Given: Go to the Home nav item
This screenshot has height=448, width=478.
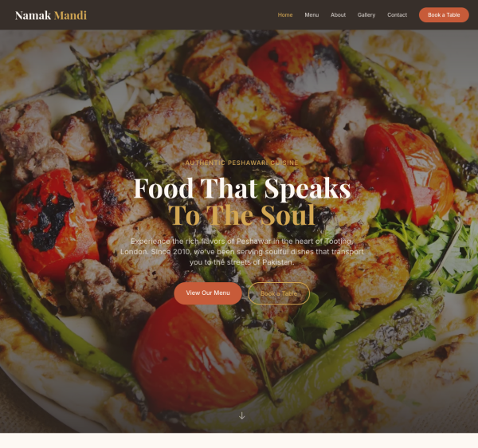Looking at the screenshot, I should tap(285, 15).
